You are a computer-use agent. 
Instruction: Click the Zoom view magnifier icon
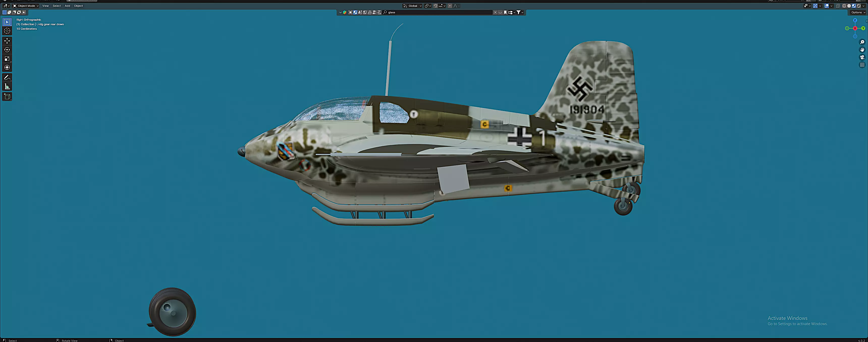click(x=862, y=42)
